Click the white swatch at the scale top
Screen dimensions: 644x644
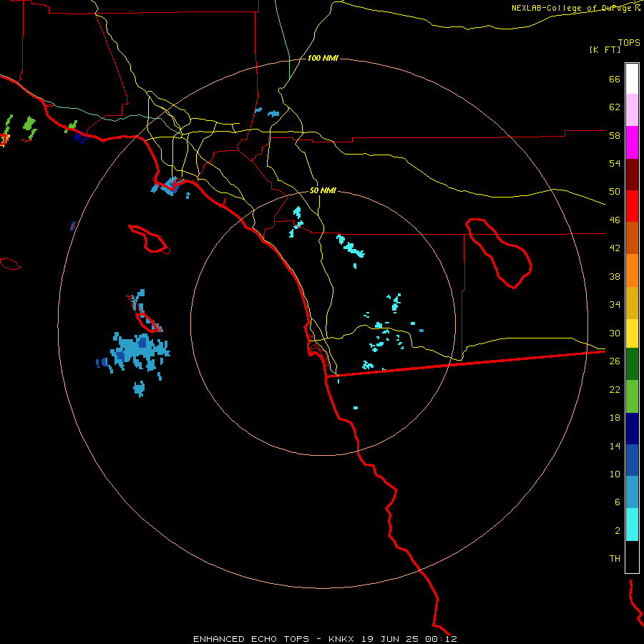tap(632, 79)
